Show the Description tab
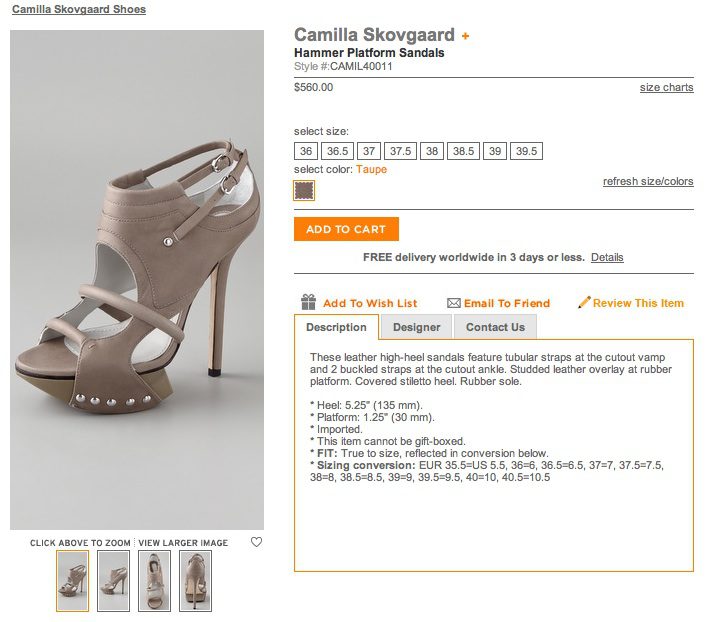The image size is (714, 622). click(336, 327)
